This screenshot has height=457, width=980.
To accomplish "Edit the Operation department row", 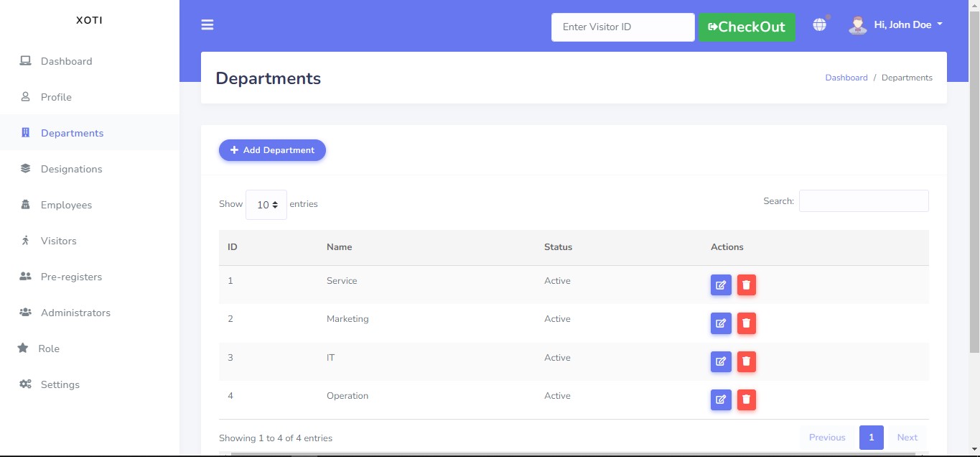I will click(721, 400).
